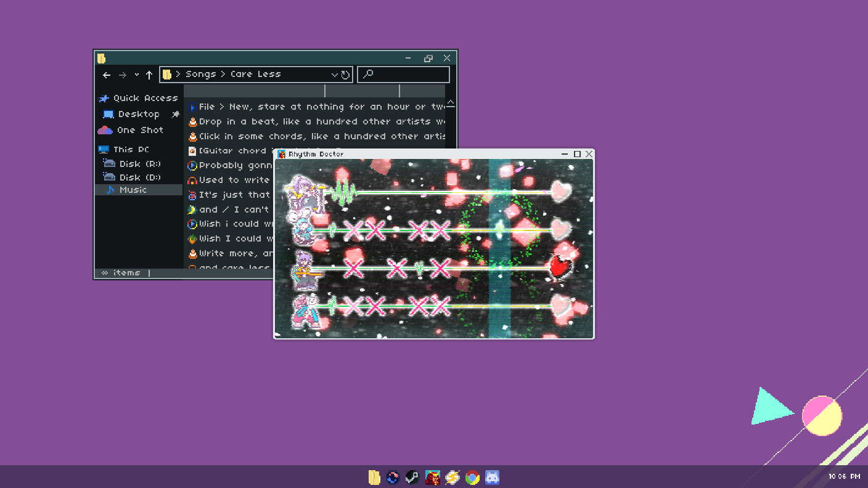The width and height of the screenshot is (868, 488).
Task: Open Disk (R:) drive
Action: tap(132, 164)
